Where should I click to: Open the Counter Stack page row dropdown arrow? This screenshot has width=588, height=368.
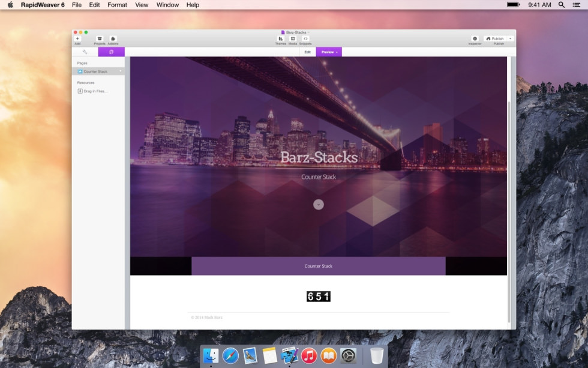click(121, 71)
